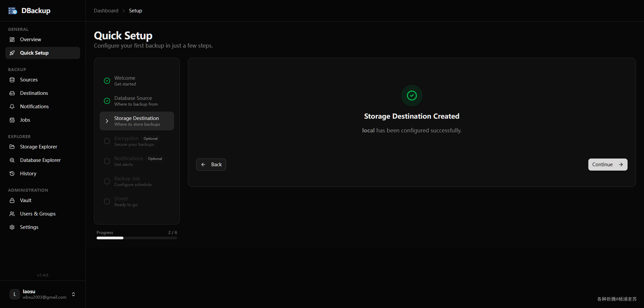
Task: Open Storage Explorer
Action: (43, 147)
